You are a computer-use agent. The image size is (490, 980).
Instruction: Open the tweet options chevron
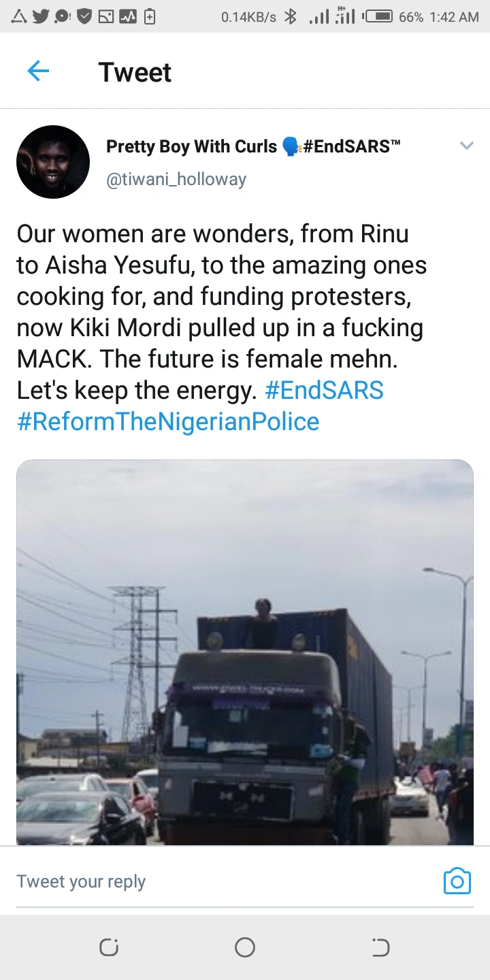pos(466,146)
